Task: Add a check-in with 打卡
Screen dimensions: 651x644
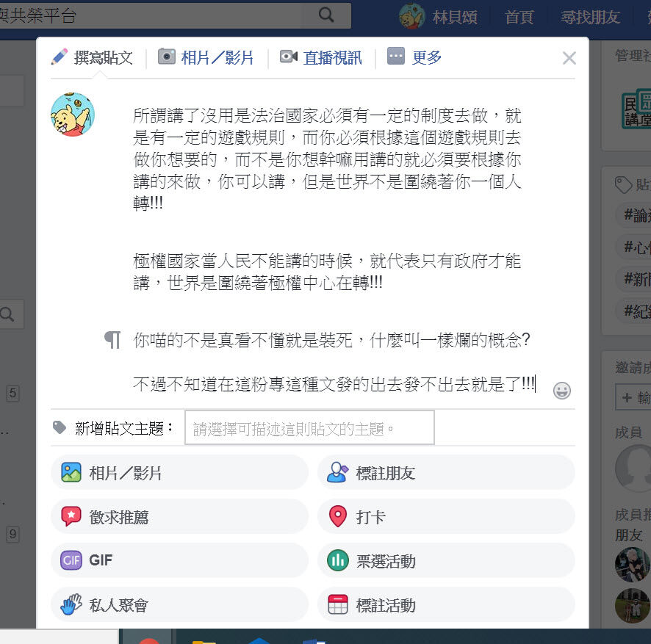Action: pyautogui.click(x=446, y=517)
